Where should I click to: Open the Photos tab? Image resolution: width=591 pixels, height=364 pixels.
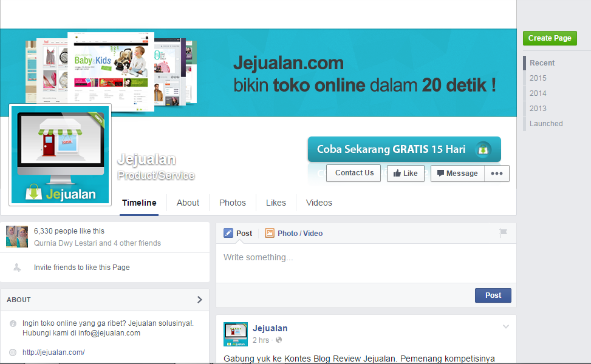(233, 203)
